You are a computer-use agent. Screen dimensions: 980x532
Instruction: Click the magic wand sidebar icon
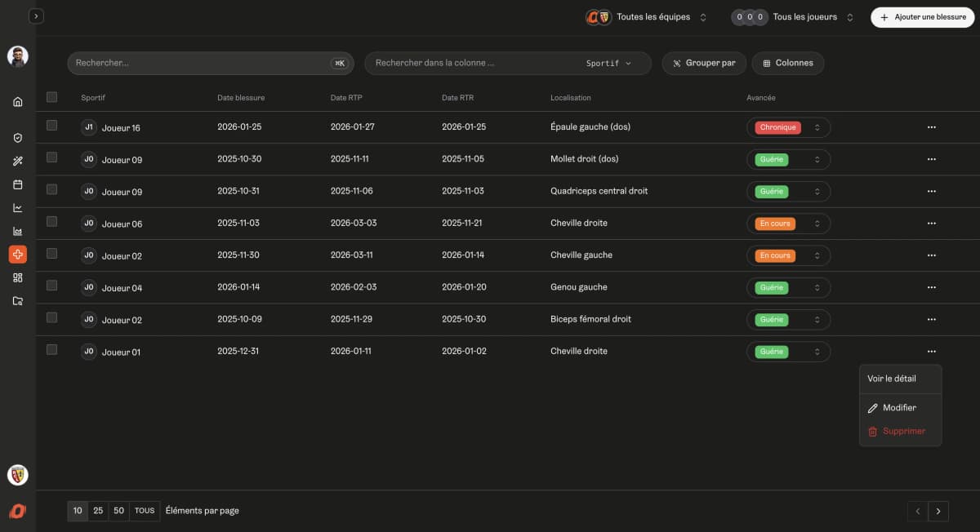pyautogui.click(x=18, y=162)
